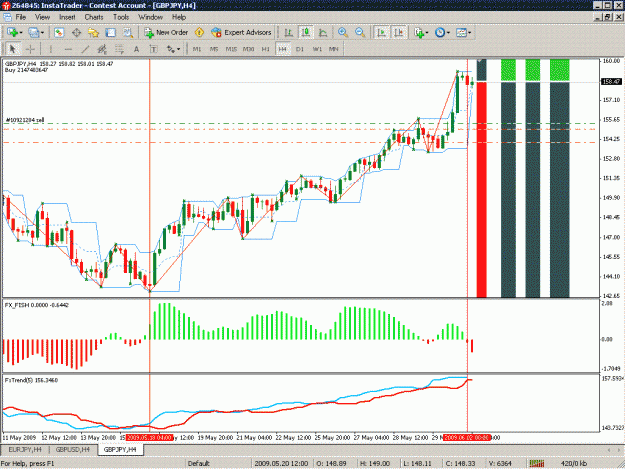Open the View menu
625x469 pixels.
(42, 17)
